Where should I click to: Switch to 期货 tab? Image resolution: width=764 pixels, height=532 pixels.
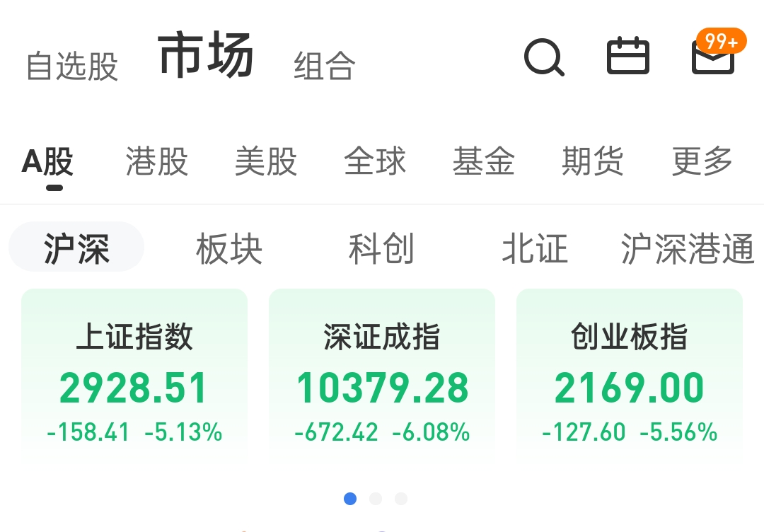[593, 162]
